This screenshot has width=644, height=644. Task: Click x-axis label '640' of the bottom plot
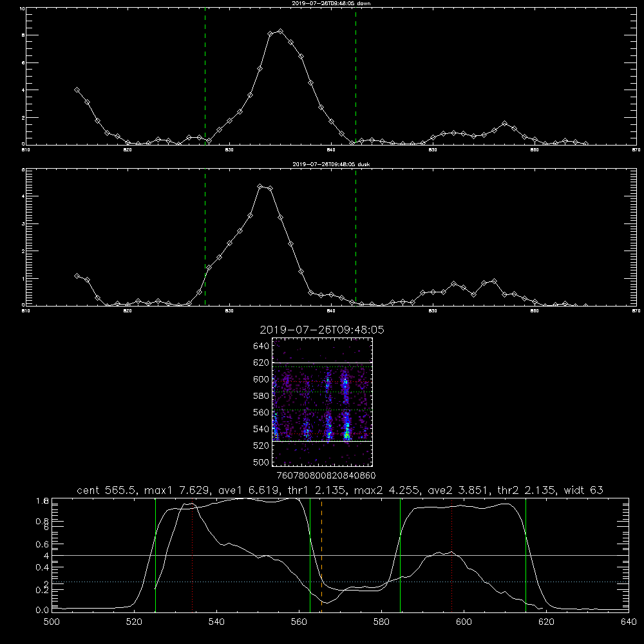coord(629,622)
